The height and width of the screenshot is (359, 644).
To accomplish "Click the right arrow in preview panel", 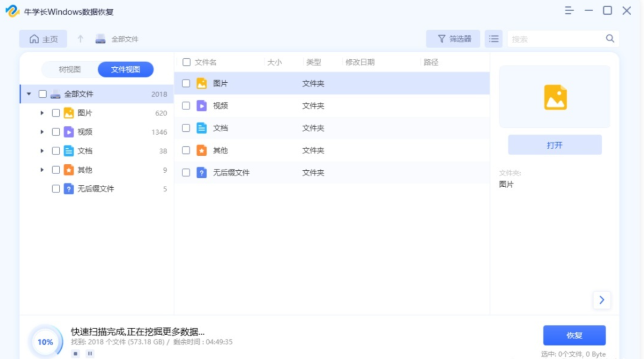I will click(x=602, y=300).
